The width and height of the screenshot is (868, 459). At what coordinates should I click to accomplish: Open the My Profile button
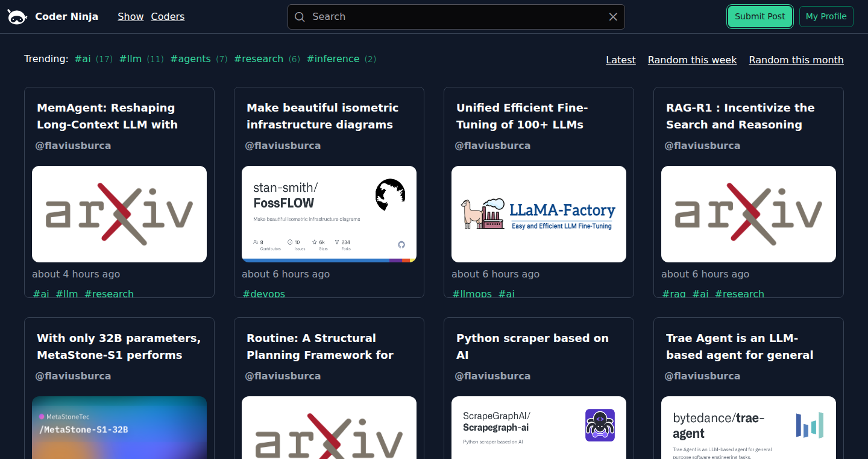pyautogui.click(x=826, y=17)
